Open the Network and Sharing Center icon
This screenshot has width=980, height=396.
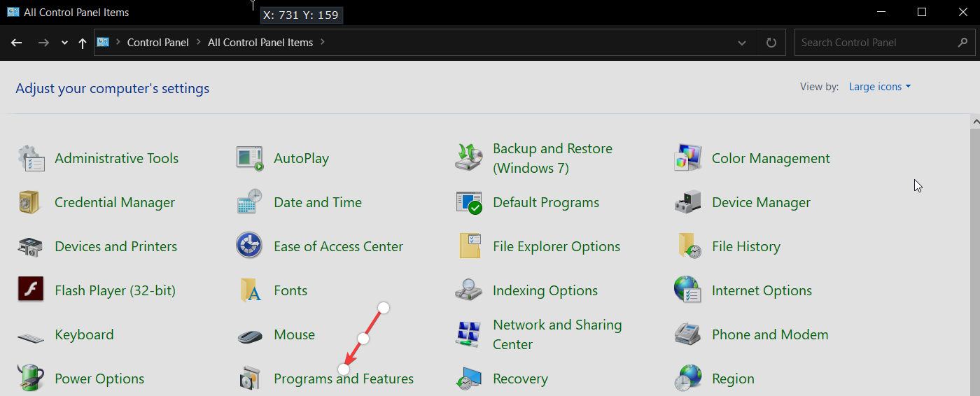coord(469,334)
